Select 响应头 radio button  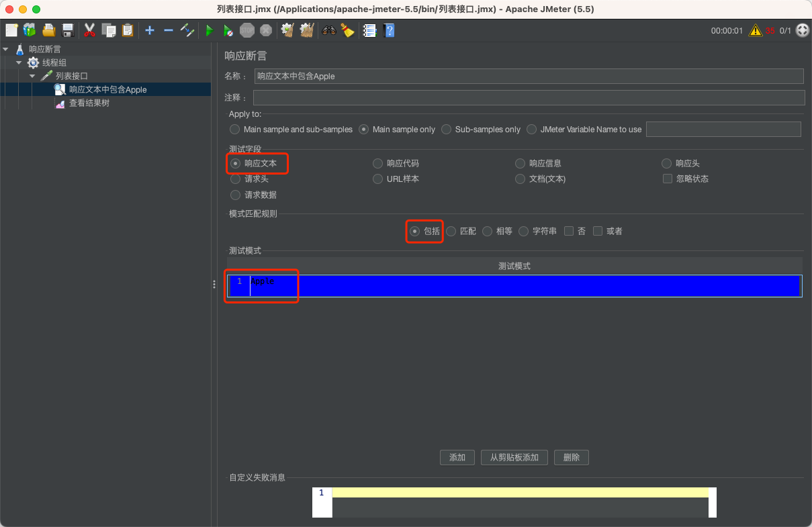(x=667, y=163)
